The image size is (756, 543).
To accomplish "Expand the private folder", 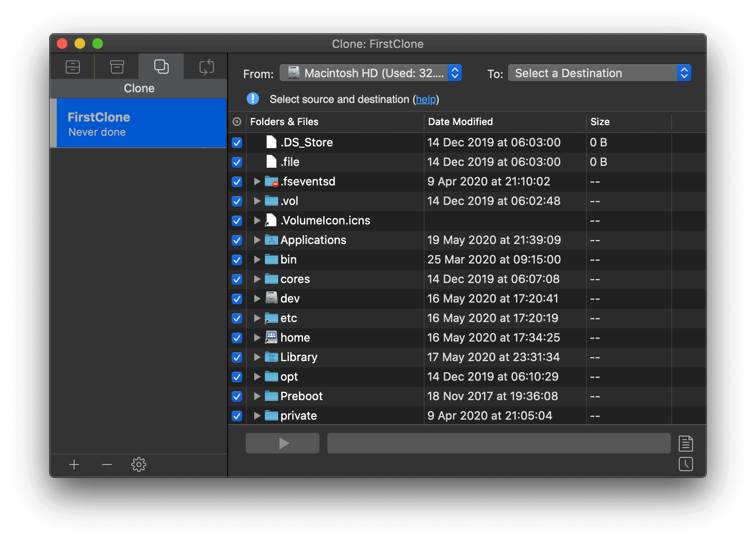I will (257, 416).
